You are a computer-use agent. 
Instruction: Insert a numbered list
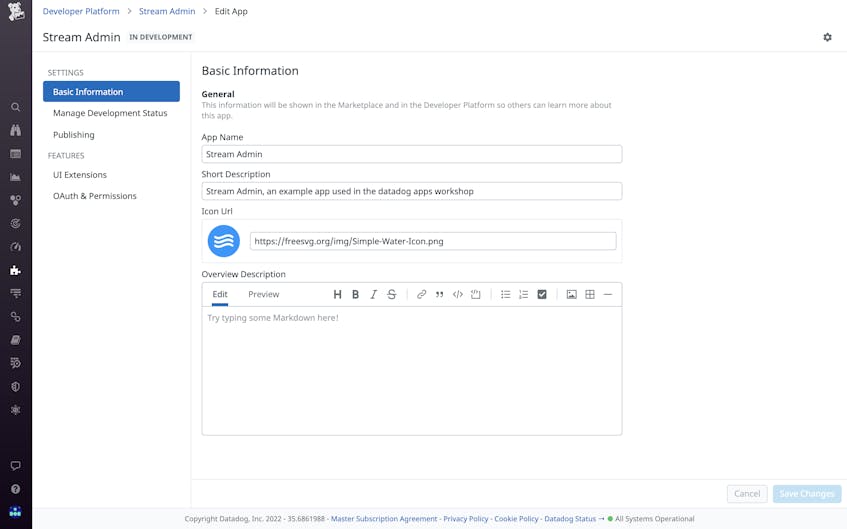[523, 294]
